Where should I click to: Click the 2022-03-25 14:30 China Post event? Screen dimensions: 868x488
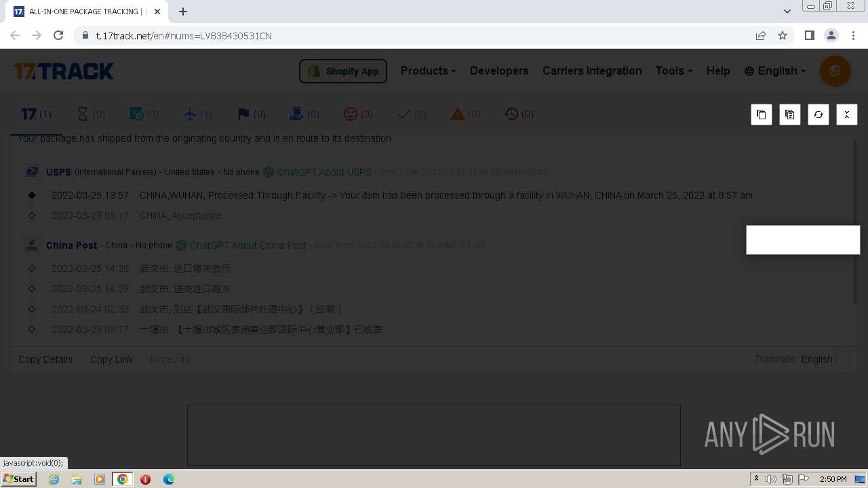141,268
